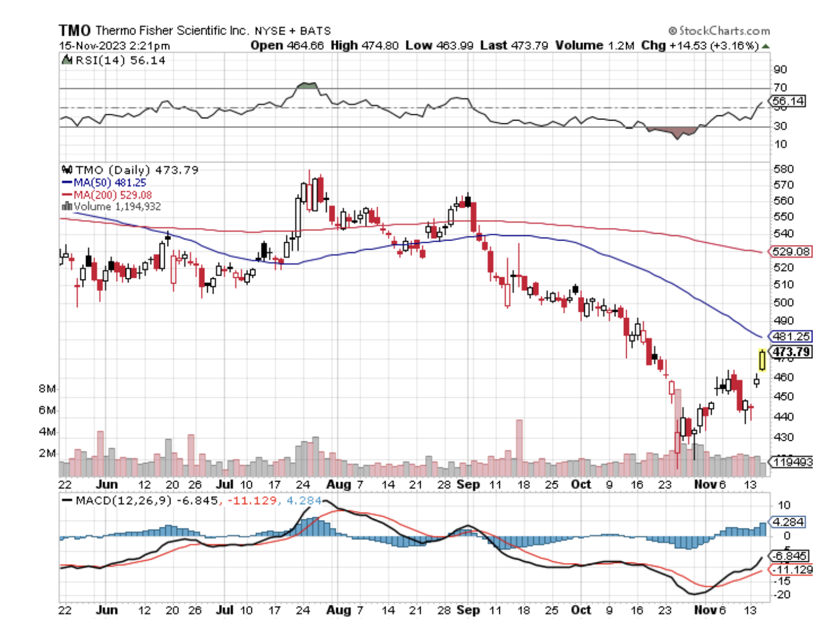Click the 473.79 last price label

click(x=791, y=352)
